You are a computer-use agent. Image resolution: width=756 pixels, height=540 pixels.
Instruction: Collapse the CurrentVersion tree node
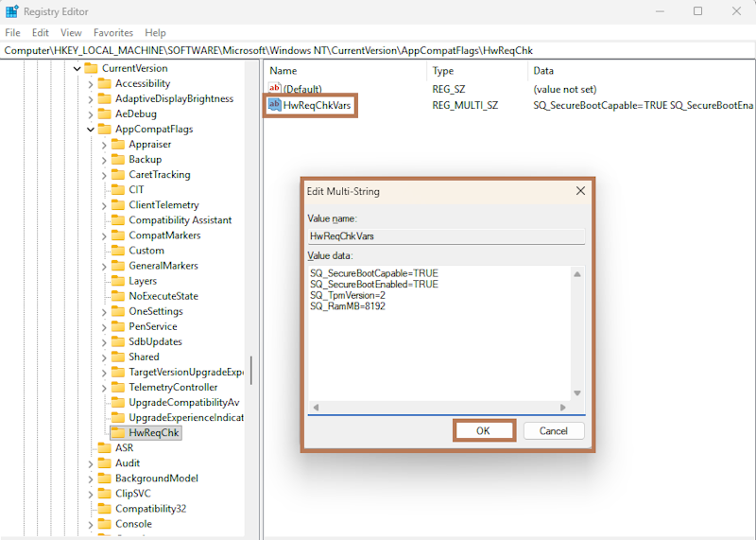(x=77, y=69)
